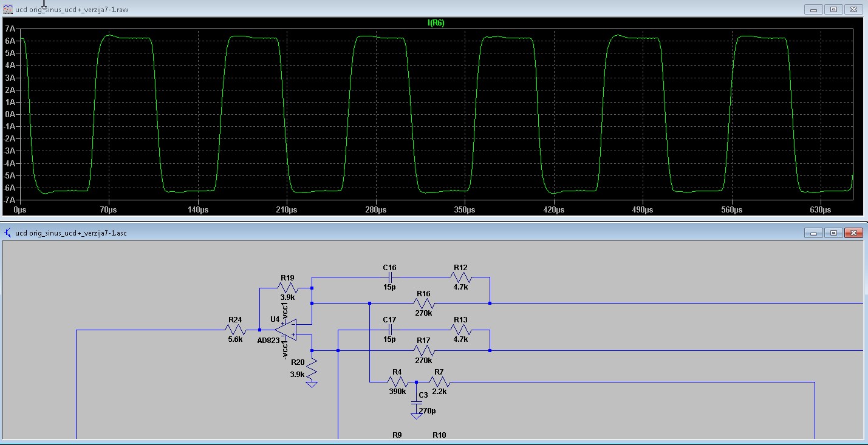The width and height of the screenshot is (868, 445).
Task: Click the R13 resistor label
Action: coord(460,319)
